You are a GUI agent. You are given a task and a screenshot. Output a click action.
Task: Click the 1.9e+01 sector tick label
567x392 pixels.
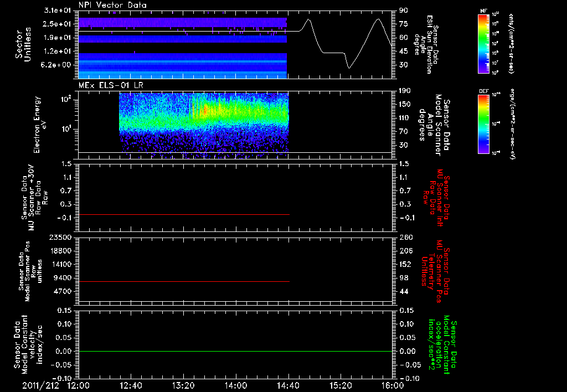click(x=58, y=38)
